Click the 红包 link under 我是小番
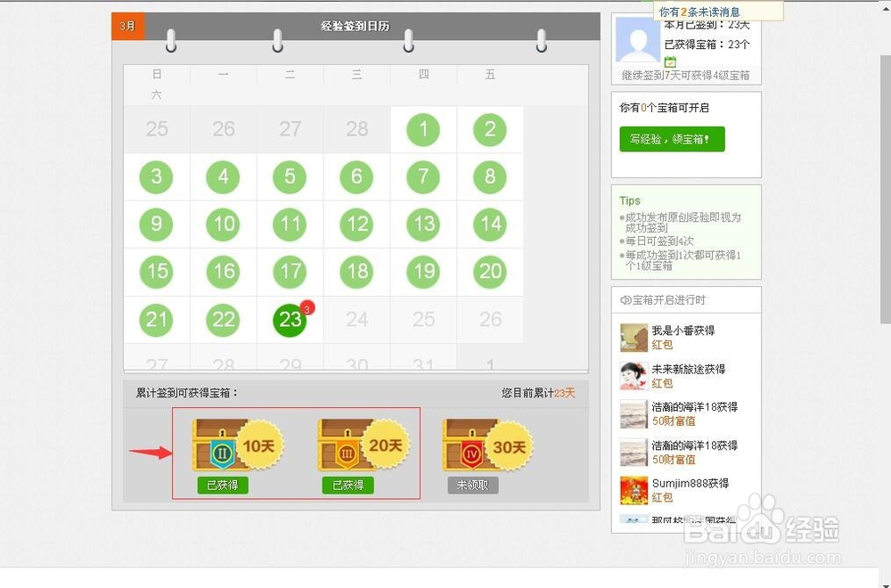The image size is (891, 588). tap(661, 345)
